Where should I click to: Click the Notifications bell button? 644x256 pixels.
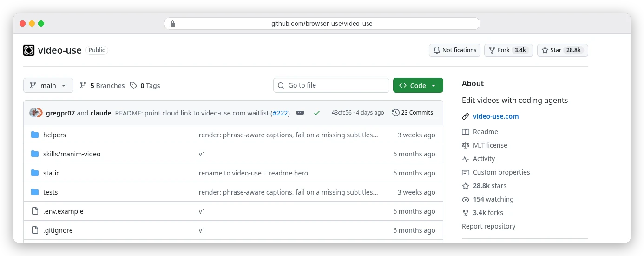(x=455, y=50)
